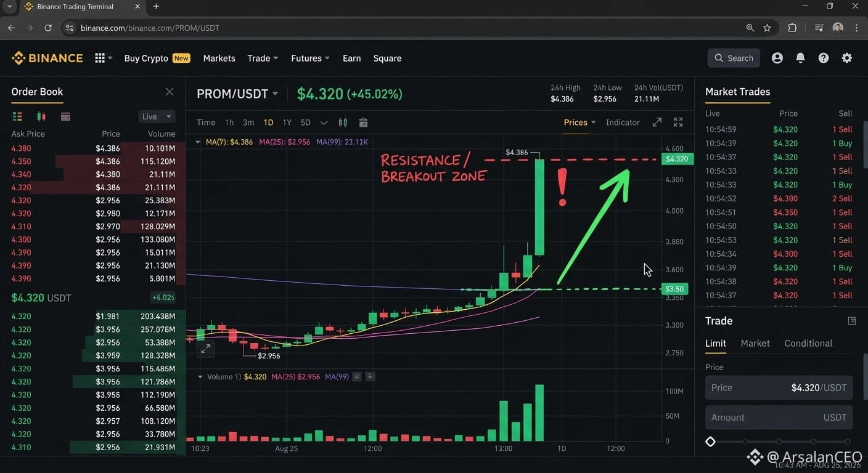Bookmark this page with the star icon
Screen dimensions: 868x473
(767, 28)
